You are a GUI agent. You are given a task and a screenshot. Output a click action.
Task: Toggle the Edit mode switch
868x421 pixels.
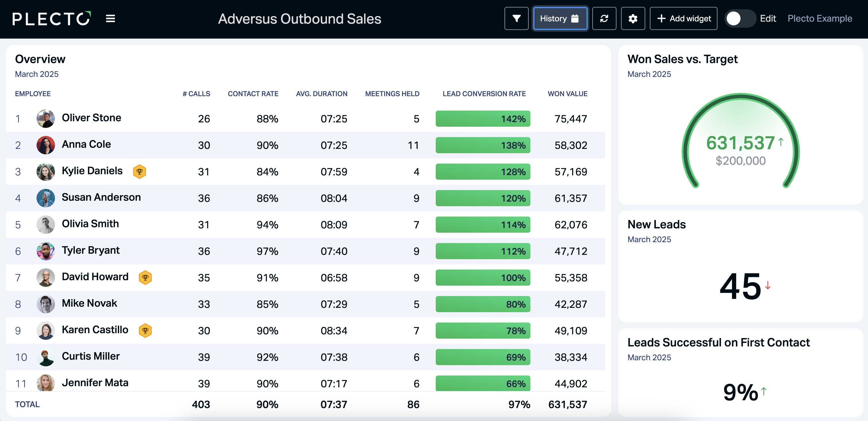click(x=740, y=18)
